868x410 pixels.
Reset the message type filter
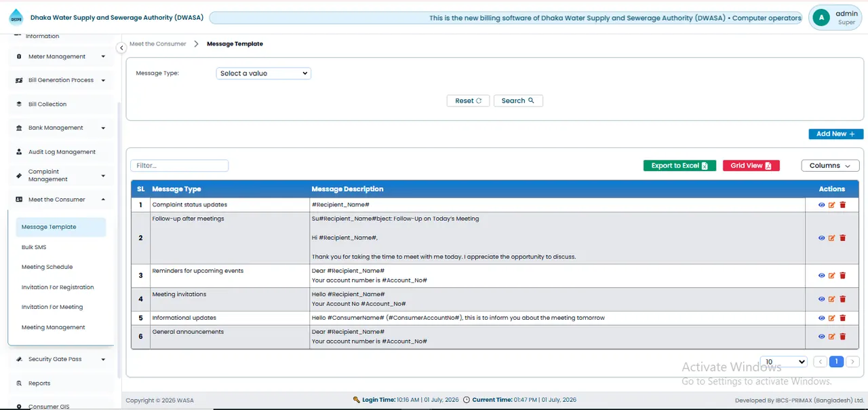tap(468, 100)
